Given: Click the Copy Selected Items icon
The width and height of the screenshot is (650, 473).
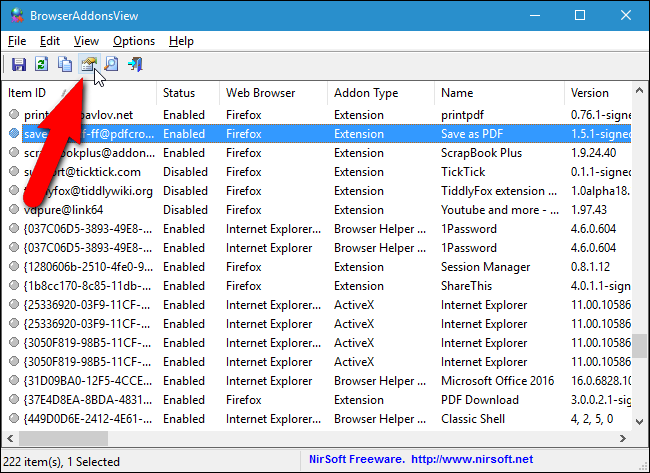Looking at the screenshot, I should pyautogui.click(x=65, y=64).
